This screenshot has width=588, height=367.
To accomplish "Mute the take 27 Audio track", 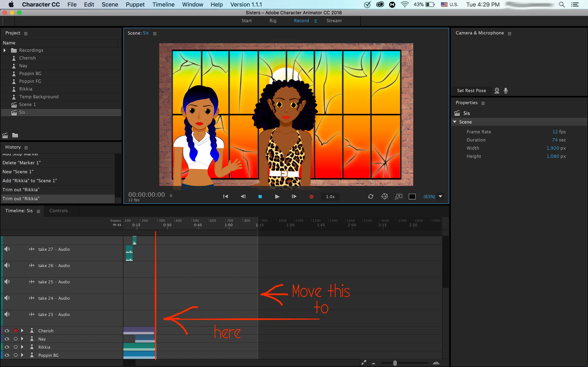I will [x=7, y=249].
